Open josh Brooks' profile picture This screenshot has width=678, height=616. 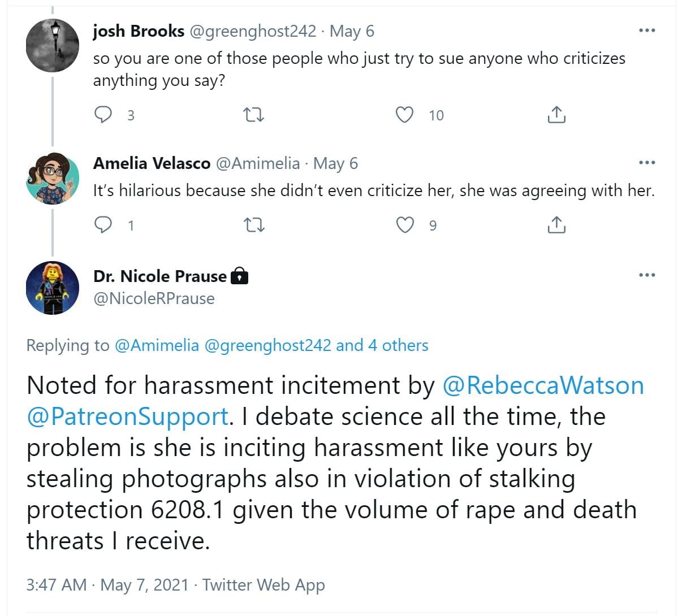(x=53, y=46)
